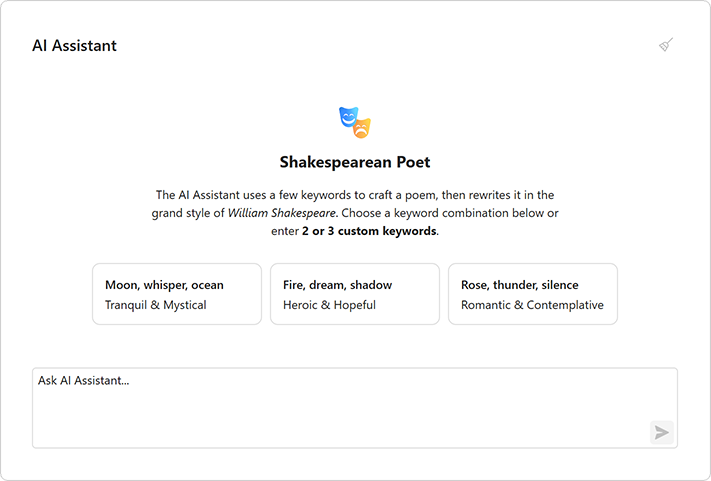Choose the Fire, dream, shadow keyword card
This screenshot has width=711, height=481.
pyautogui.click(x=355, y=294)
